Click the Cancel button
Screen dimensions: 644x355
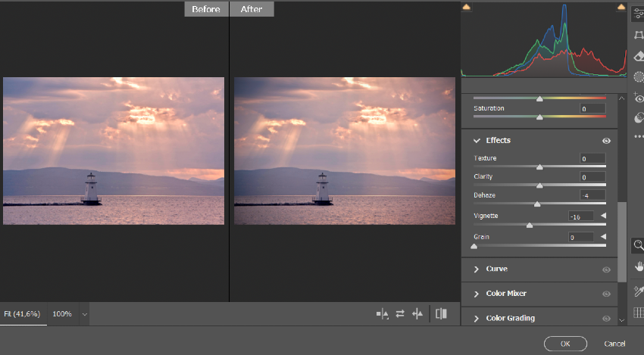click(x=614, y=344)
